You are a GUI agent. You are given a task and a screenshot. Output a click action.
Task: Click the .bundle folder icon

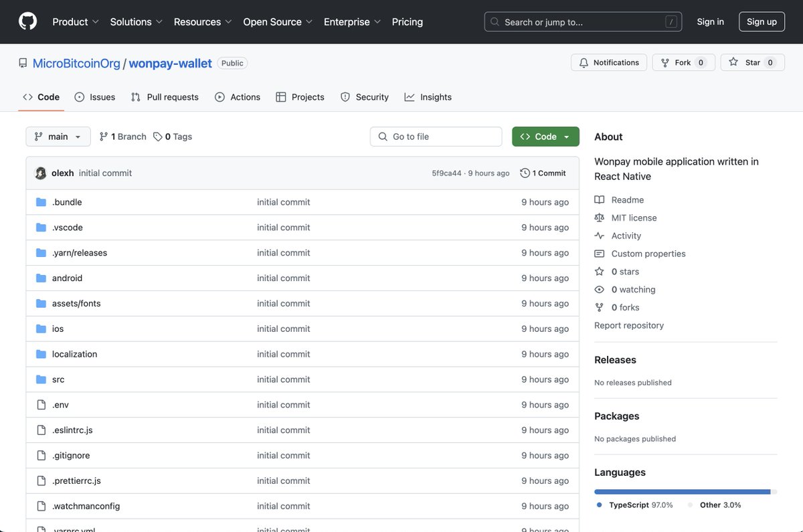(41, 202)
